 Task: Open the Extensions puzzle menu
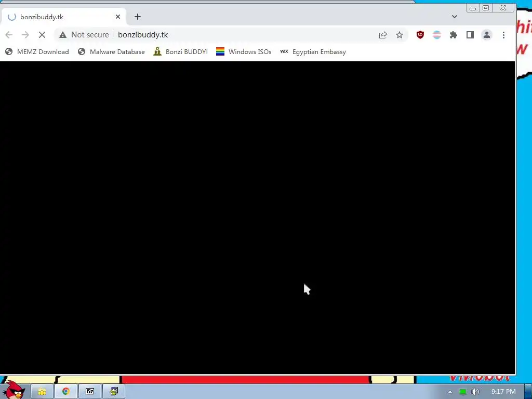coord(453,35)
